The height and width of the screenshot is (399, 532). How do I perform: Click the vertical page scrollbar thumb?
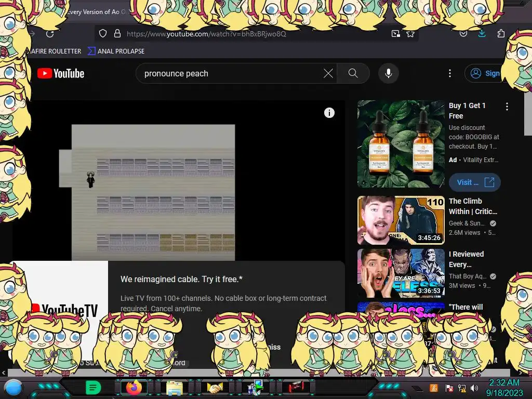coord(528,114)
